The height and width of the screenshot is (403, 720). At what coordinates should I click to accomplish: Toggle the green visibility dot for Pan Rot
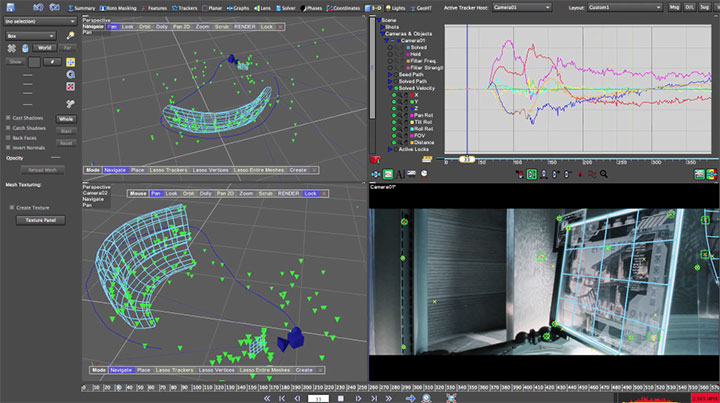[394, 115]
